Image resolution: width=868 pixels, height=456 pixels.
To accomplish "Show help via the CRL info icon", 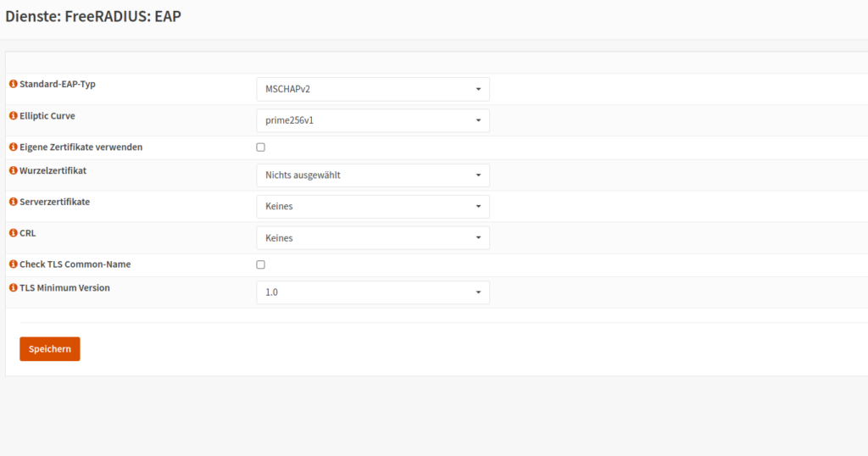I will (14, 233).
